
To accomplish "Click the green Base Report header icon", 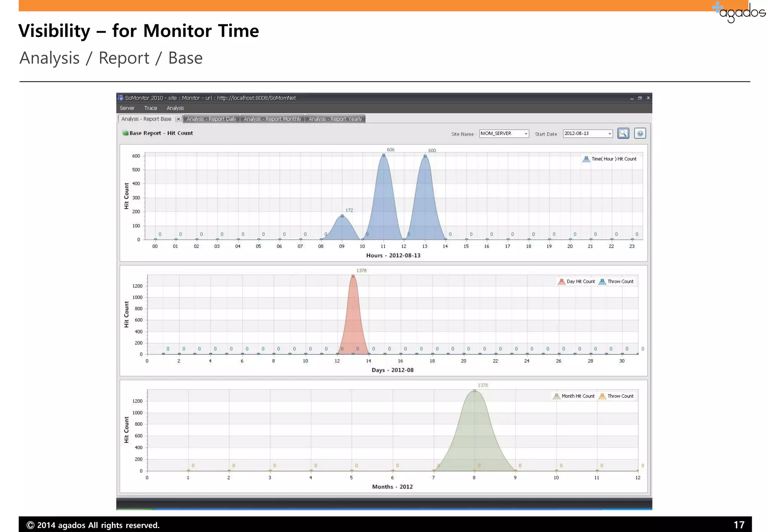I will tap(125, 133).
